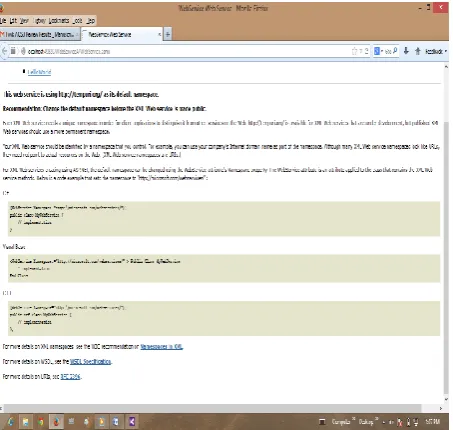
Task: Open the network tray icon
Action: [x=416, y=422]
